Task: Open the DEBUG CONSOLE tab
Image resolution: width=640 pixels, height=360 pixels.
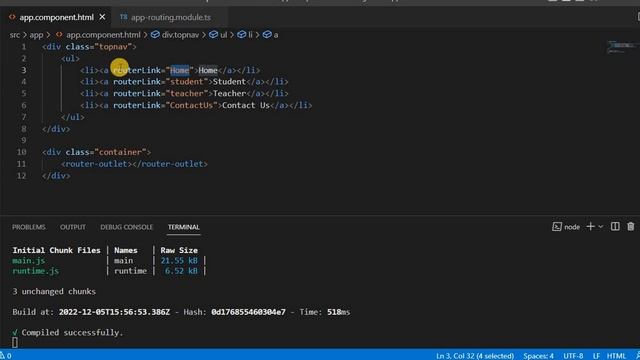Action: 127,227
